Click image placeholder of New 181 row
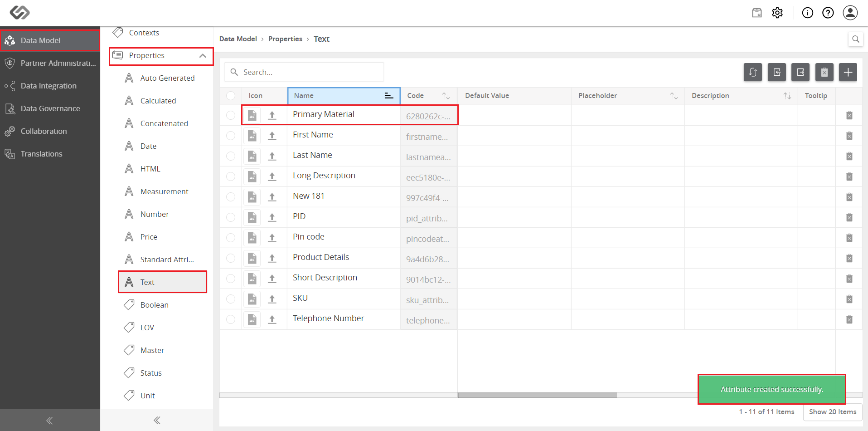 tap(252, 197)
